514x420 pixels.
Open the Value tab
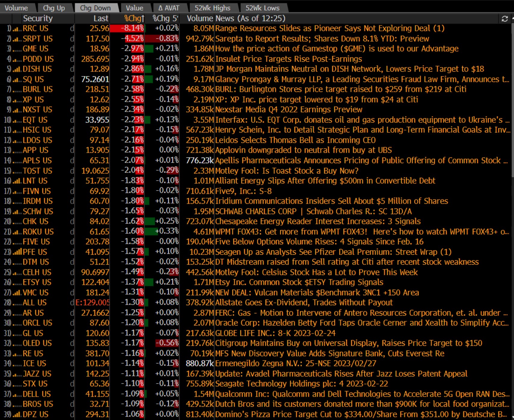pos(135,8)
